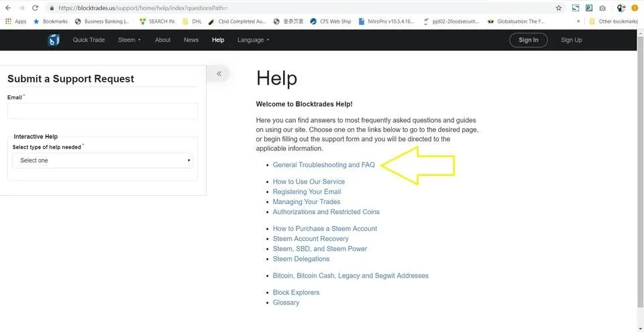This screenshot has width=644, height=332.
Task: Open the pjd02-2foodsecurit... bookmark
Action: [x=451, y=21]
